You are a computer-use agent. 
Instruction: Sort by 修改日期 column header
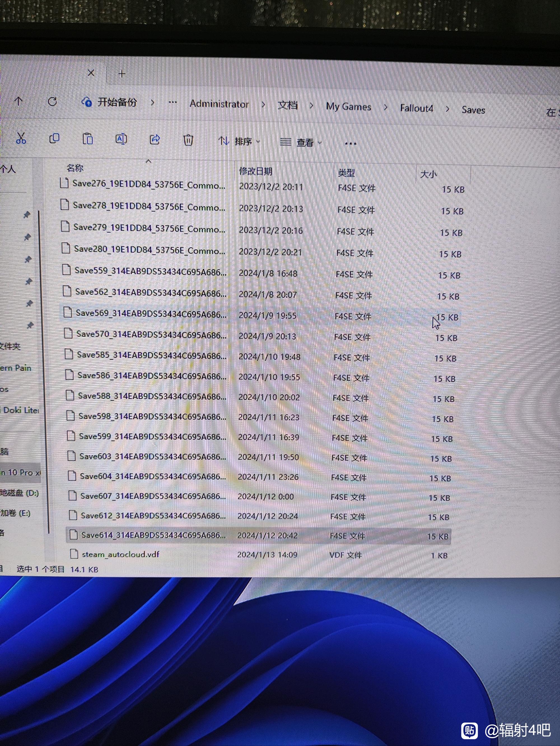256,171
